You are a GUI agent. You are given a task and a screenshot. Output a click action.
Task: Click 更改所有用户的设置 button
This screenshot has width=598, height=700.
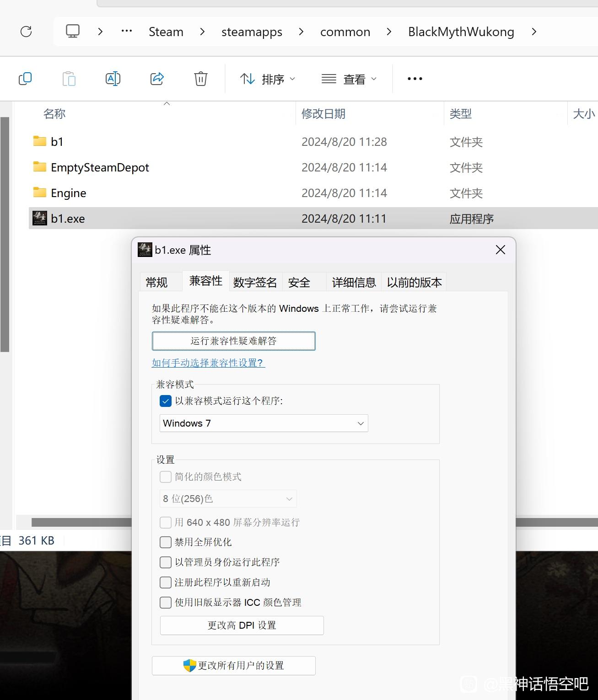[234, 666]
